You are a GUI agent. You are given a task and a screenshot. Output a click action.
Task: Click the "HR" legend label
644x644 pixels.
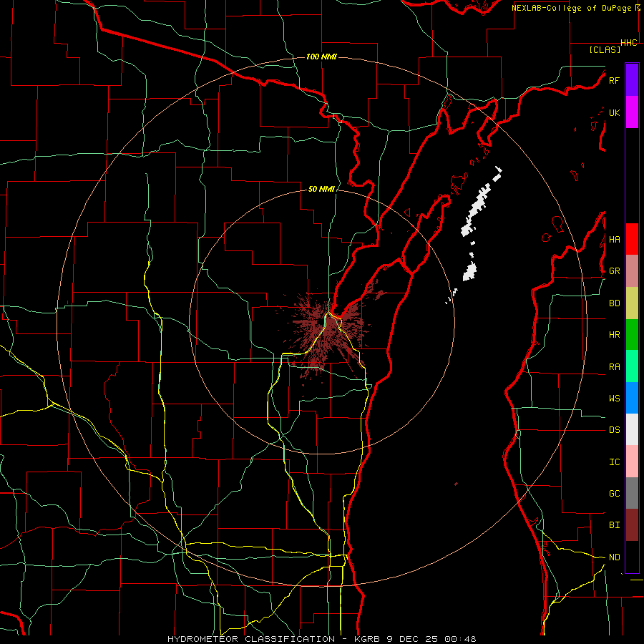coord(614,335)
